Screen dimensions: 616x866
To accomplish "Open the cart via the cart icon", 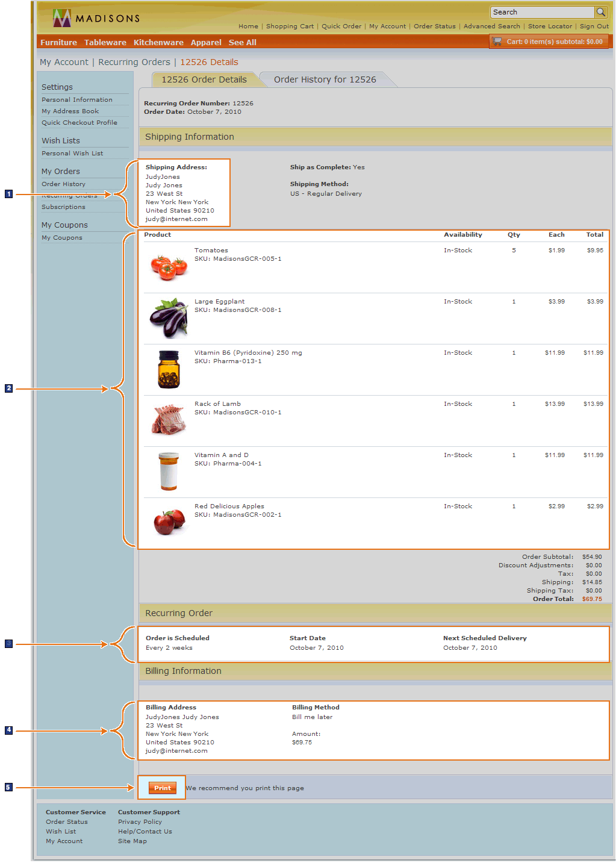I will [x=497, y=42].
